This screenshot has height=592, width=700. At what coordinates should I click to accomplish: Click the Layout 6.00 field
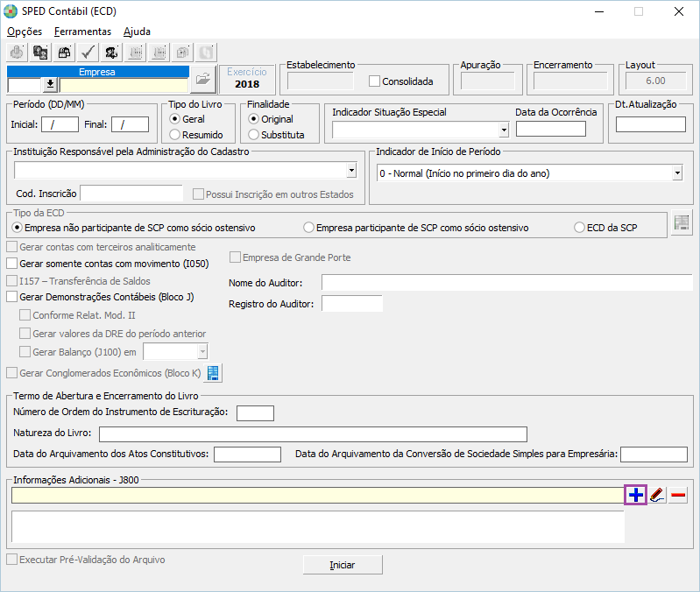tap(655, 81)
